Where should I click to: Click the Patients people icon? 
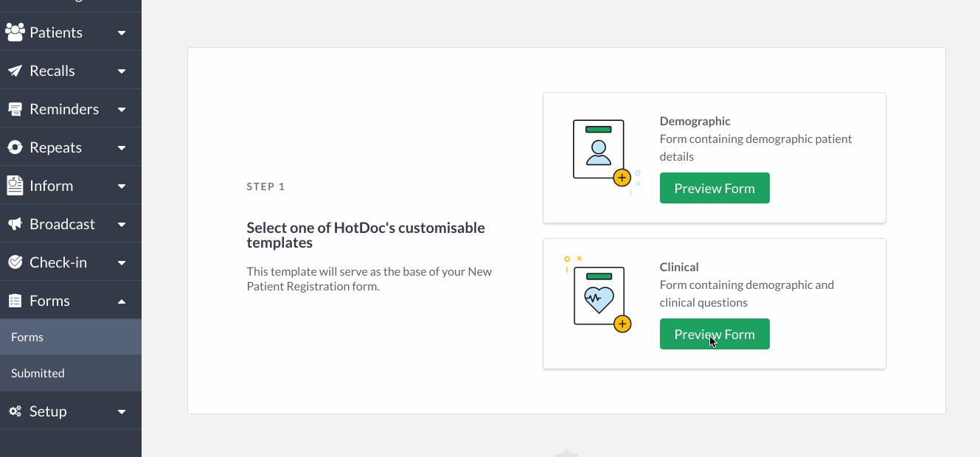15,32
